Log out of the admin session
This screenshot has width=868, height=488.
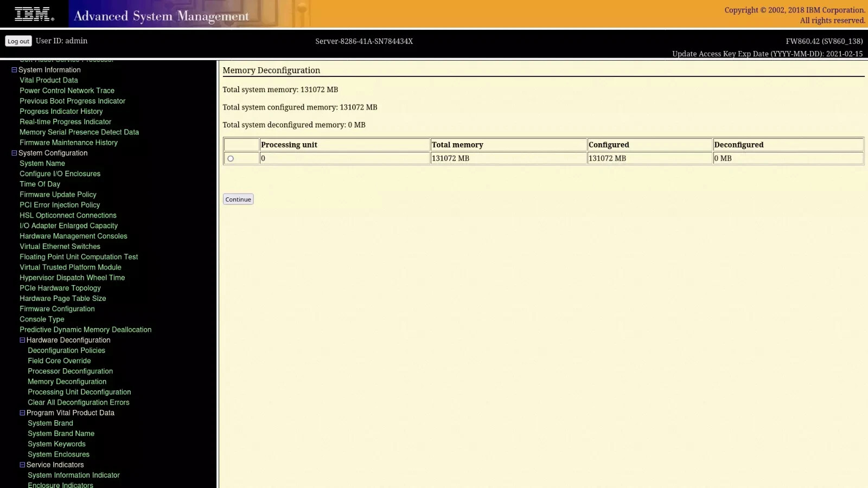point(18,41)
